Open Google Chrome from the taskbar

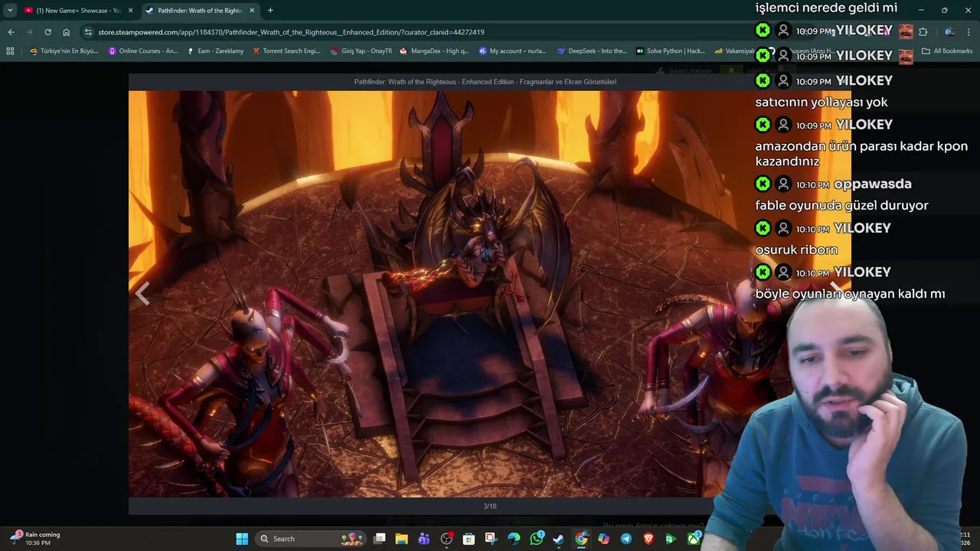(x=582, y=539)
